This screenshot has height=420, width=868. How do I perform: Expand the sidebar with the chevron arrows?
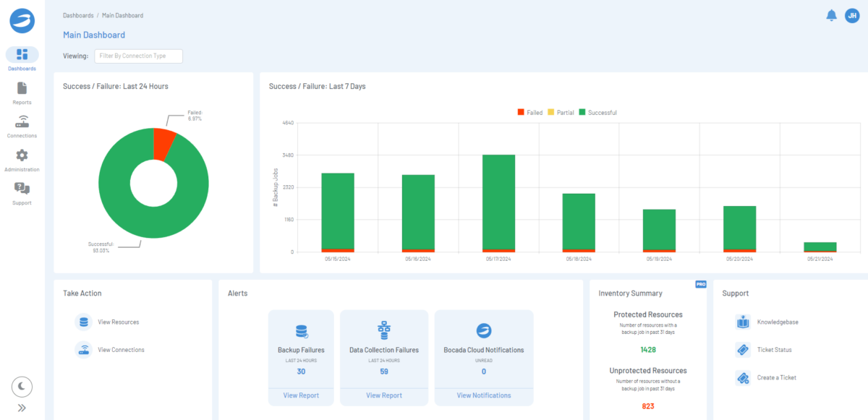point(22,409)
